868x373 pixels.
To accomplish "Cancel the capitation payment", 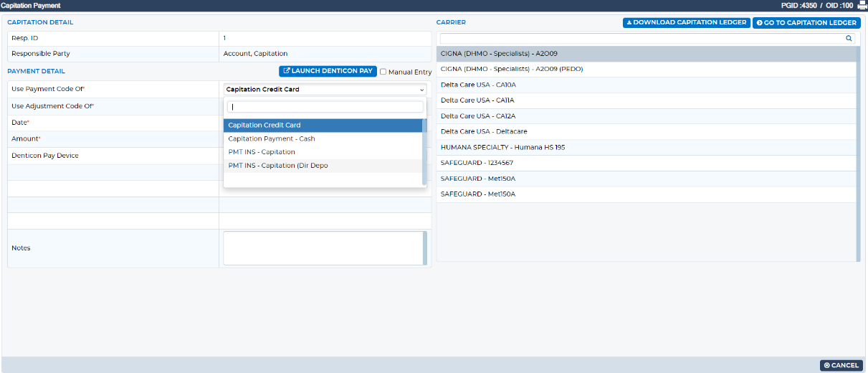I will [841, 365].
